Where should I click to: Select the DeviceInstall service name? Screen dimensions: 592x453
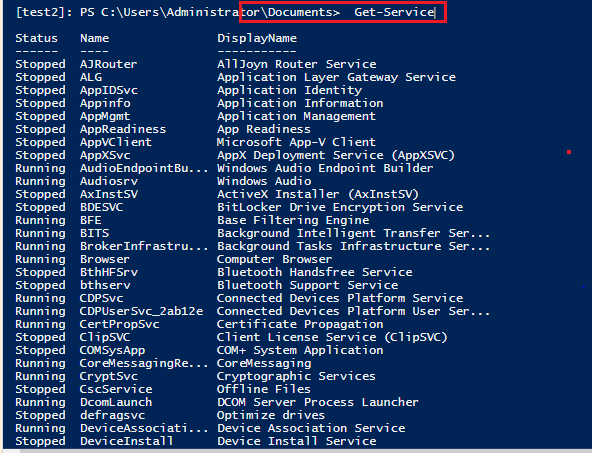tap(126, 441)
